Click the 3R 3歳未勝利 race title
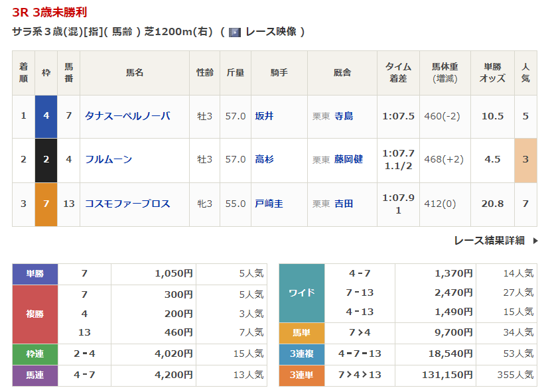The height and width of the screenshot is (392, 548). click(49, 13)
